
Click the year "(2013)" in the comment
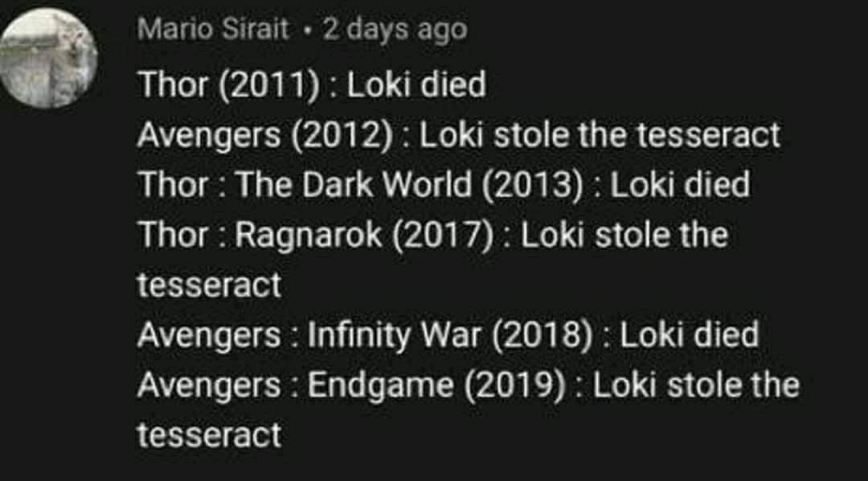[532, 184]
